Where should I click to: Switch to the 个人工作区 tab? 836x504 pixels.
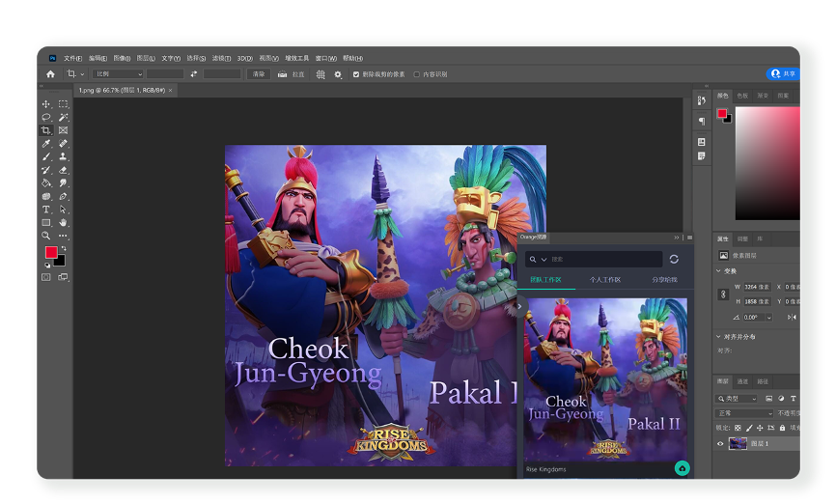pyautogui.click(x=605, y=280)
